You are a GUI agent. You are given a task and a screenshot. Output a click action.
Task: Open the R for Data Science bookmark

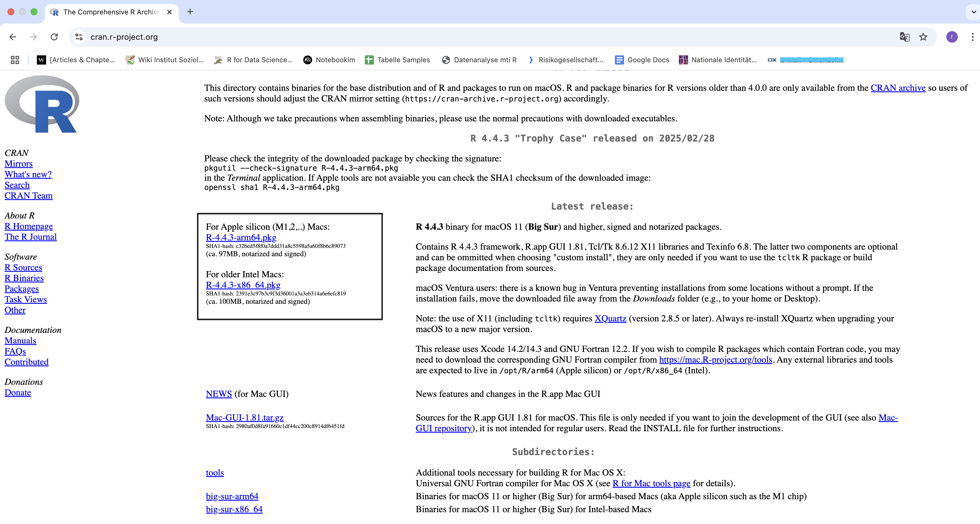click(253, 60)
